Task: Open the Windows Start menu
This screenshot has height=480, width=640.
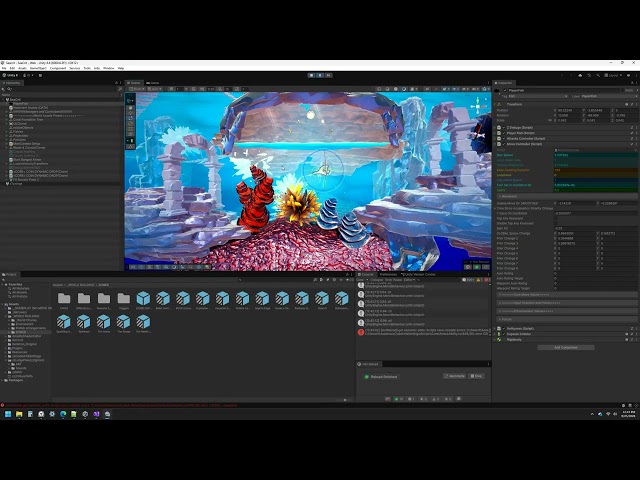Action: [8, 414]
